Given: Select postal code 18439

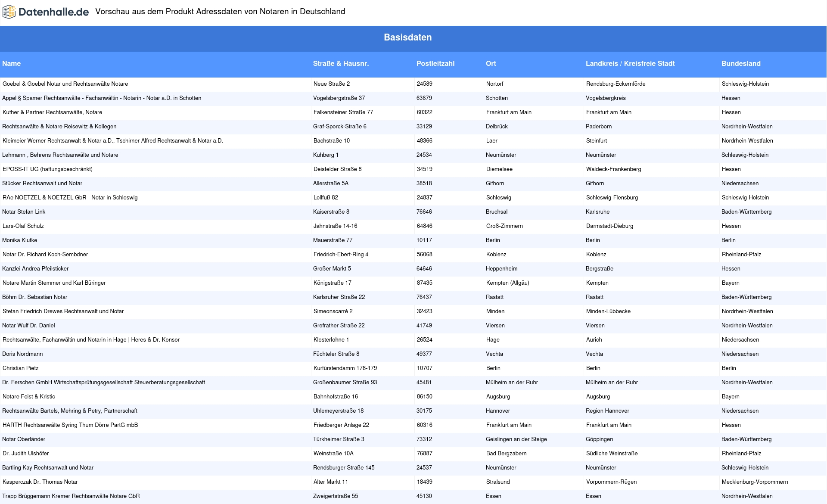Looking at the screenshot, I should [x=425, y=482].
